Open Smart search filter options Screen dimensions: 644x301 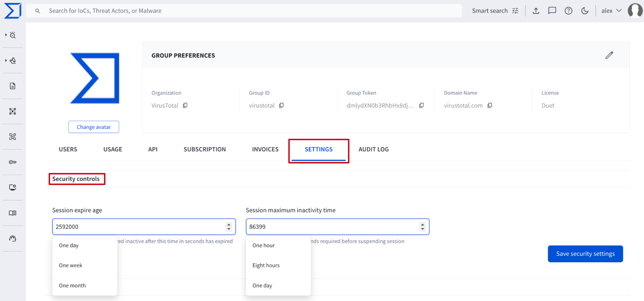[515, 11]
